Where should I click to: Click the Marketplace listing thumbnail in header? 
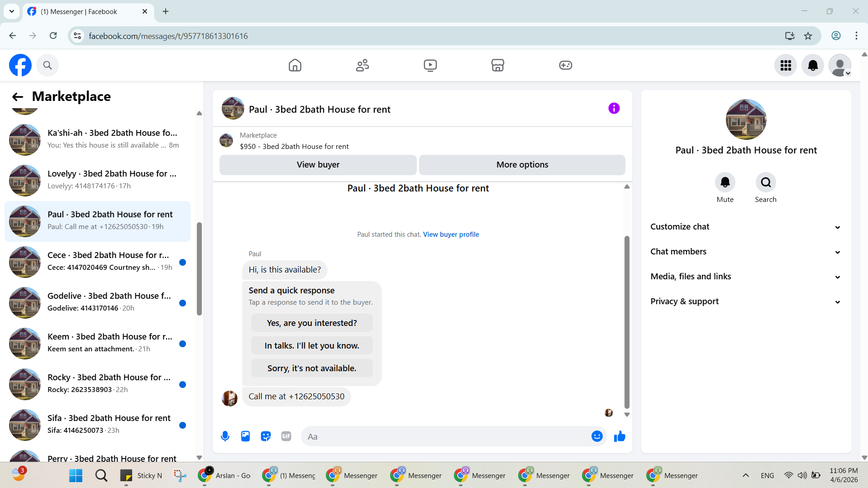point(226,141)
